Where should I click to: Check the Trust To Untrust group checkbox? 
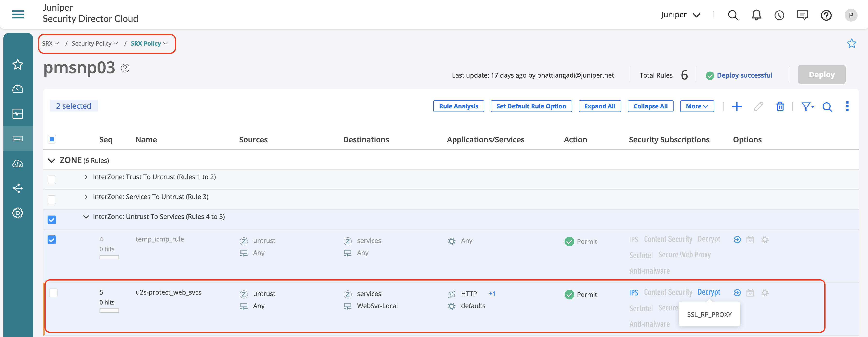(52, 180)
